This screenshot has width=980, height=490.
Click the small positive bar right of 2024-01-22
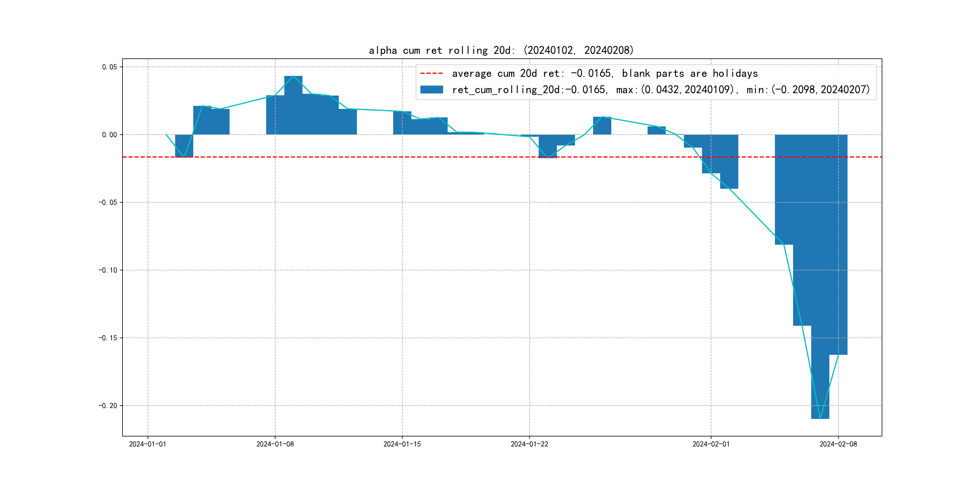pyautogui.click(x=602, y=126)
